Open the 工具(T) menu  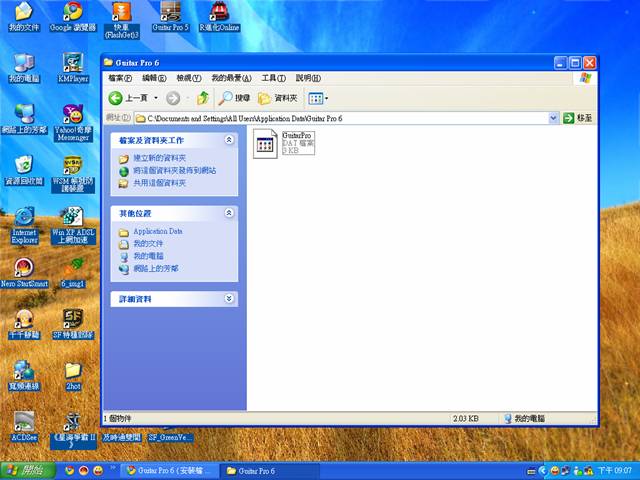(273, 78)
